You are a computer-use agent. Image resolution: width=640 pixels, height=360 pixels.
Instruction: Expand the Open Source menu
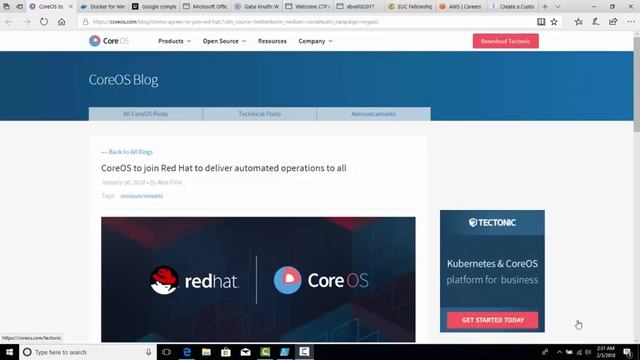tap(224, 41)
